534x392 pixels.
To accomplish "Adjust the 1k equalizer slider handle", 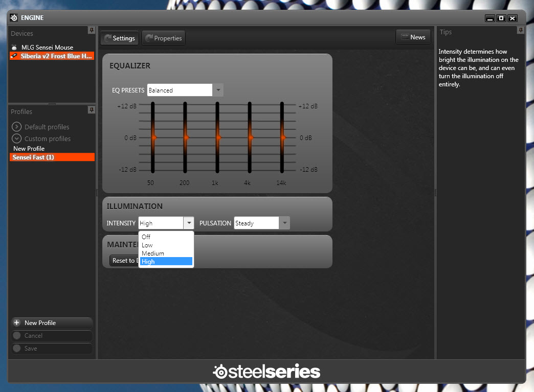I will (x=218, y=137).
